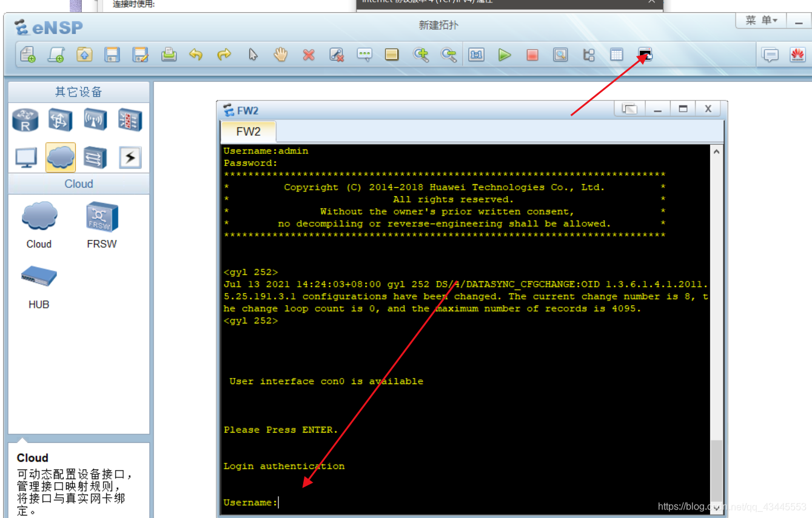Redo the last action
Screen dimensions: 812x518
pyautogui.click(x=224, y=55)
